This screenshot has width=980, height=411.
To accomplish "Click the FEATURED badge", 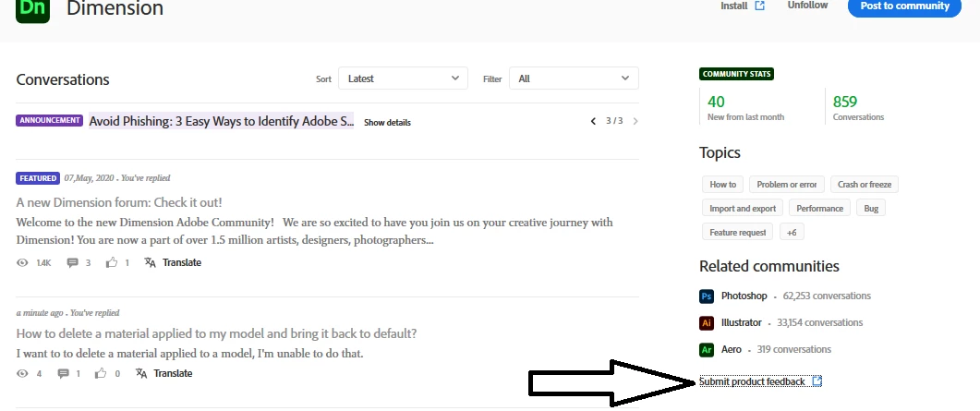I will click(38, 178).
